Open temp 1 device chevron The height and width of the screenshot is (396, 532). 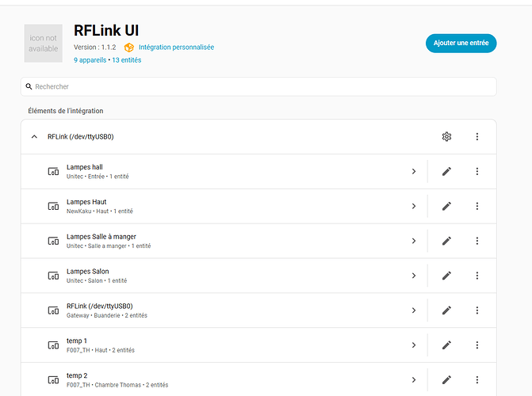click(x=414, y=345)
